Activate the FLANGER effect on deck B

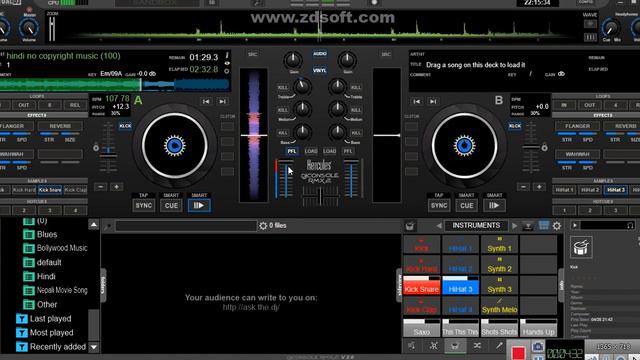577,126
